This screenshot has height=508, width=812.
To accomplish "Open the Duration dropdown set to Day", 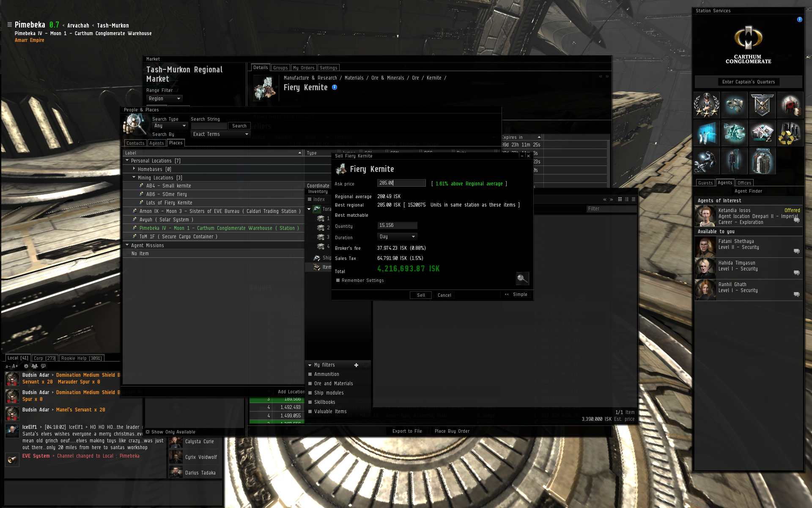I will coord(397,237).
